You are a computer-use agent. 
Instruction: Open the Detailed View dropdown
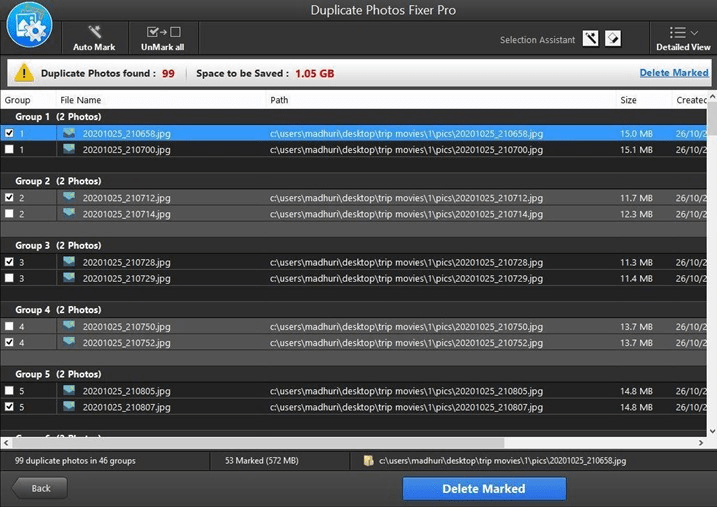[683, 38]
